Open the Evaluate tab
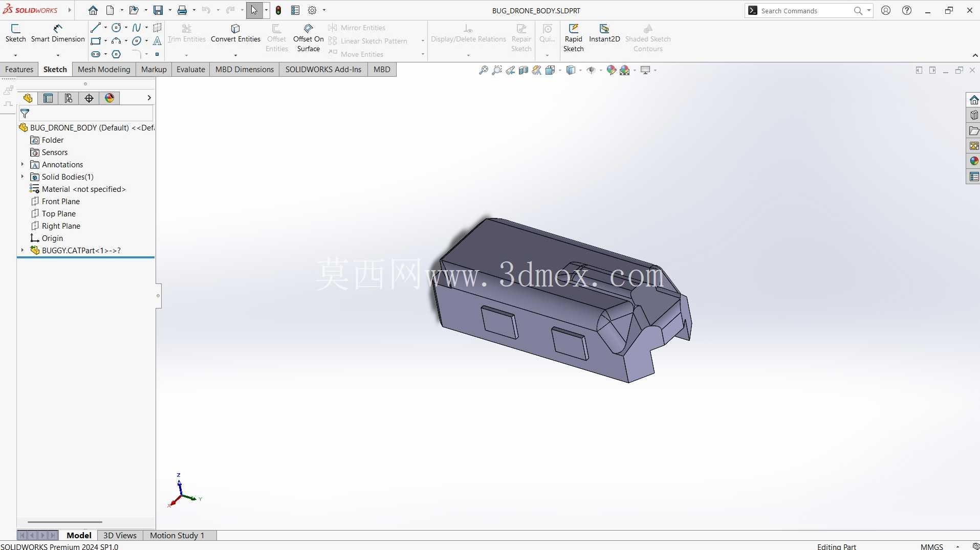This screenshot has height=550, width=980. (x=190, y=70)
